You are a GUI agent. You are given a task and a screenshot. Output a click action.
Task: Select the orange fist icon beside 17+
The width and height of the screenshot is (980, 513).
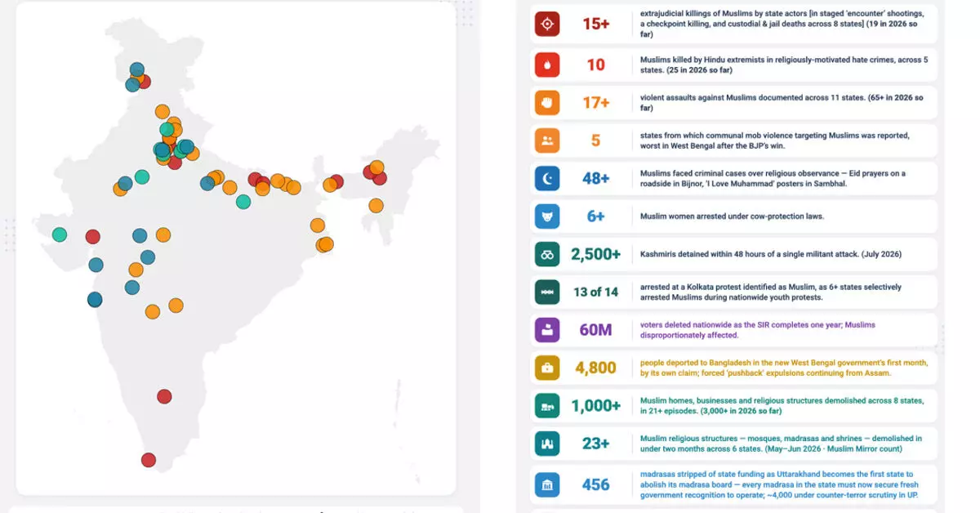click(x=547, y=103)
